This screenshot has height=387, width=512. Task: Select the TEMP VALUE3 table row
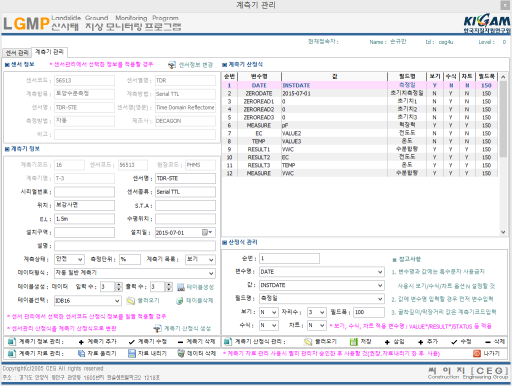click(x=360, y=142)
